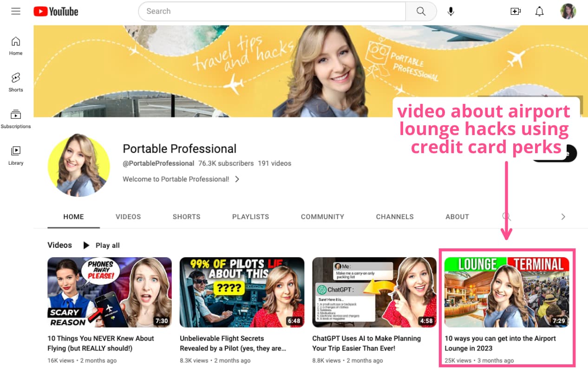Search within channel magnifier icon

pyautogui.click(x=506, y=216)
